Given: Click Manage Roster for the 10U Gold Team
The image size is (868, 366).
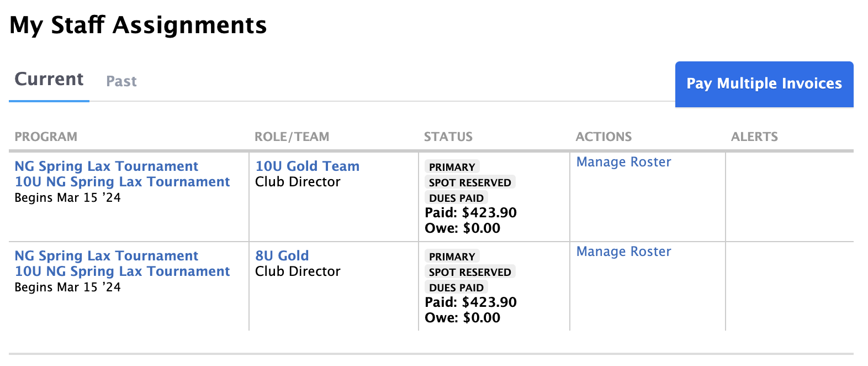Looking at the screenshot, I should [x=623, y=162].
